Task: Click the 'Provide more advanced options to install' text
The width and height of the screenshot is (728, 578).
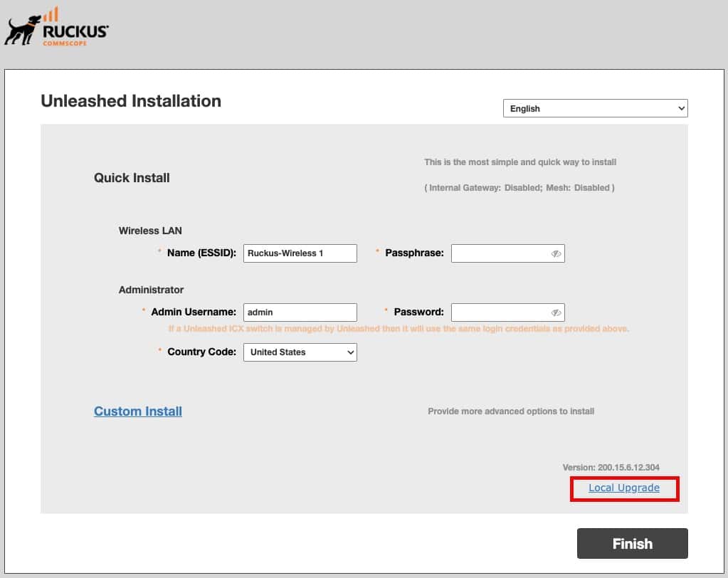Action: point(511,411)
